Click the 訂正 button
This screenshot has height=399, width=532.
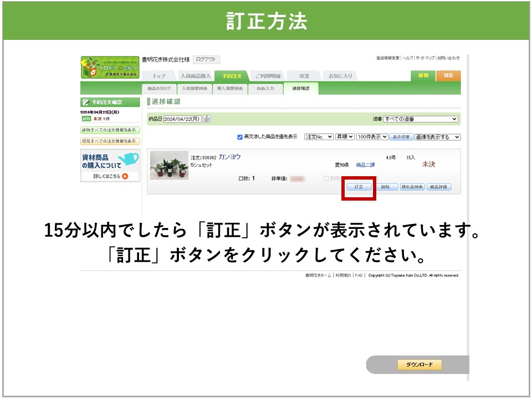(x=359, y=187)
